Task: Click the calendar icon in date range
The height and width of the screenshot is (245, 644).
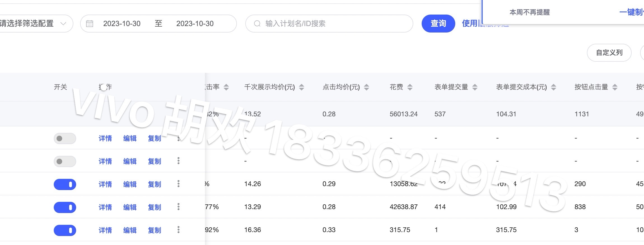Action: 90,24
